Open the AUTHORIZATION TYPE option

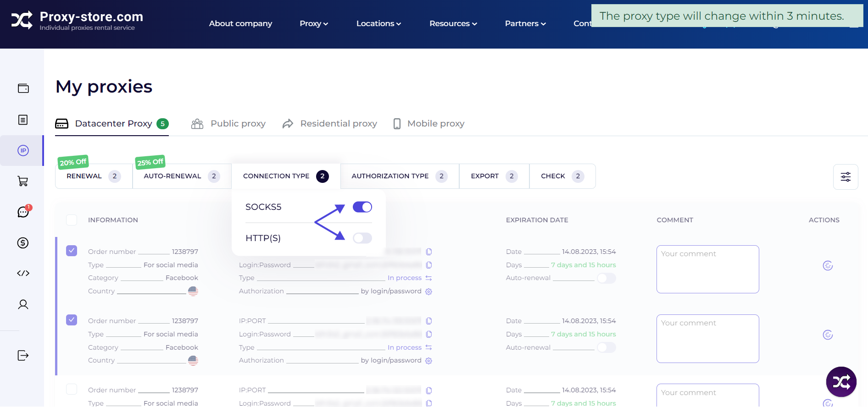tap(400, 176)
